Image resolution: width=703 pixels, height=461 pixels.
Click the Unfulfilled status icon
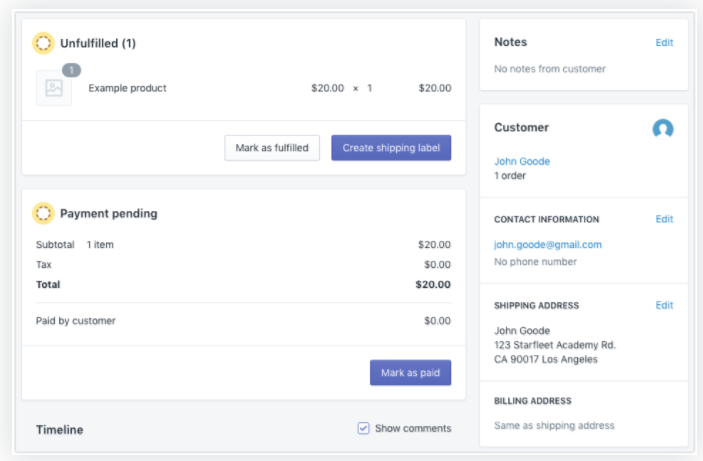(x=43, y=43)
